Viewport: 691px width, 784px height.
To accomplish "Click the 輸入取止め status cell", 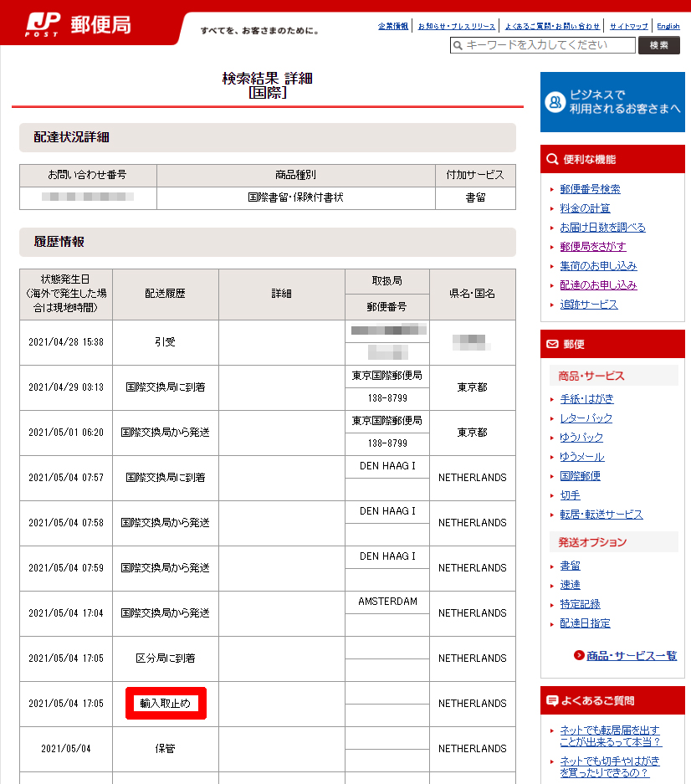I will tap(166, 704).
